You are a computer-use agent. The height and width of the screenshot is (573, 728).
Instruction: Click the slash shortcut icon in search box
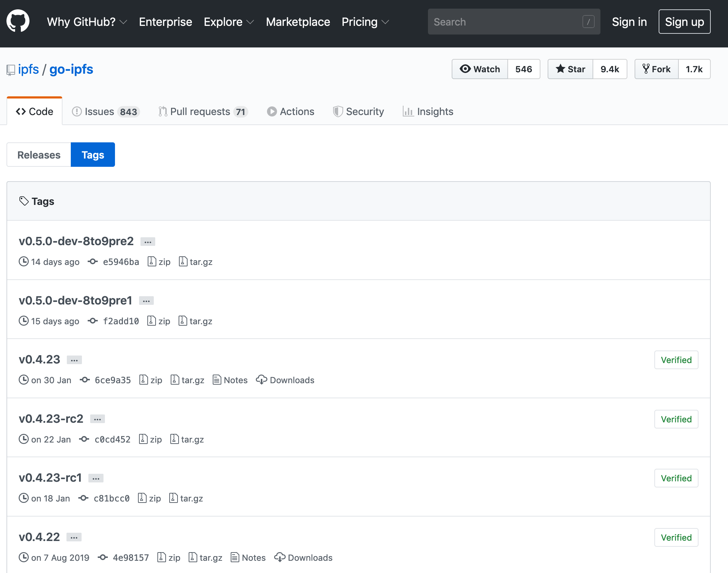(588, 22)
